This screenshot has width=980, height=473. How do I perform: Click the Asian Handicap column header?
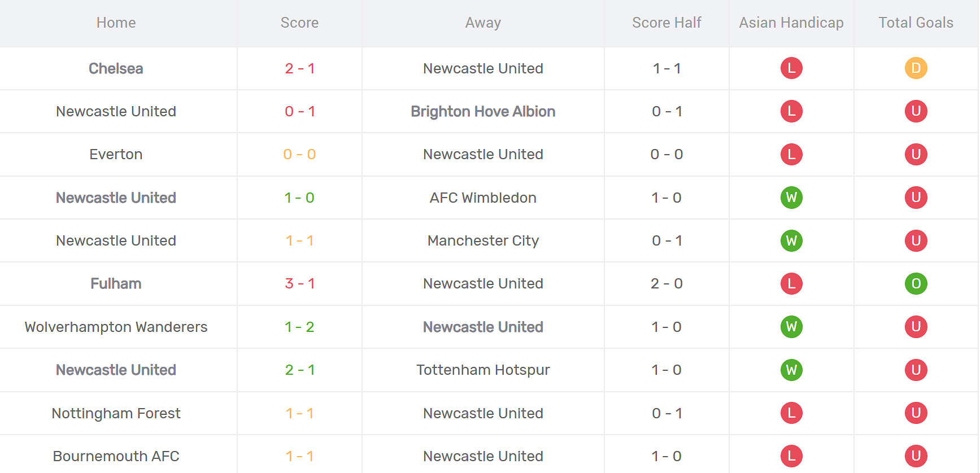coord(791,23)
